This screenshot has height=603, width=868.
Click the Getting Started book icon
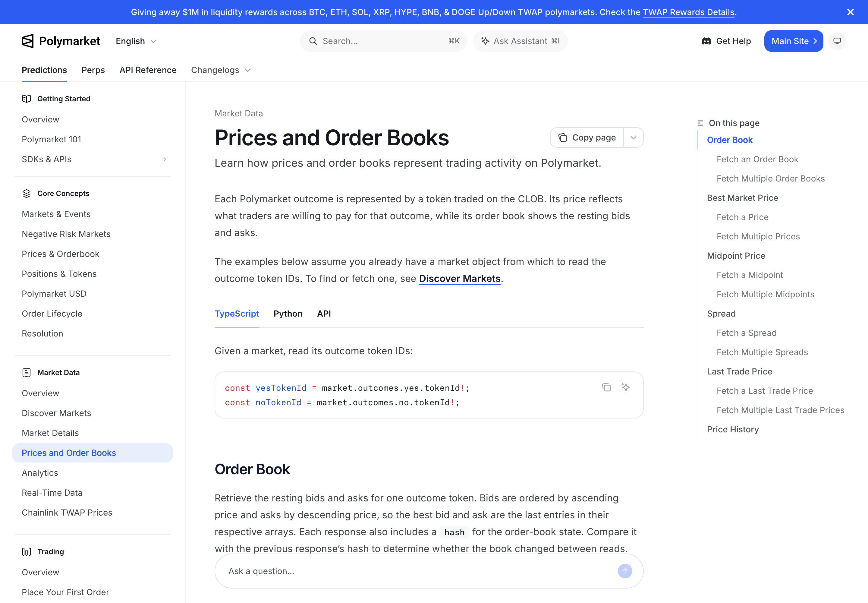coord(27,99)
